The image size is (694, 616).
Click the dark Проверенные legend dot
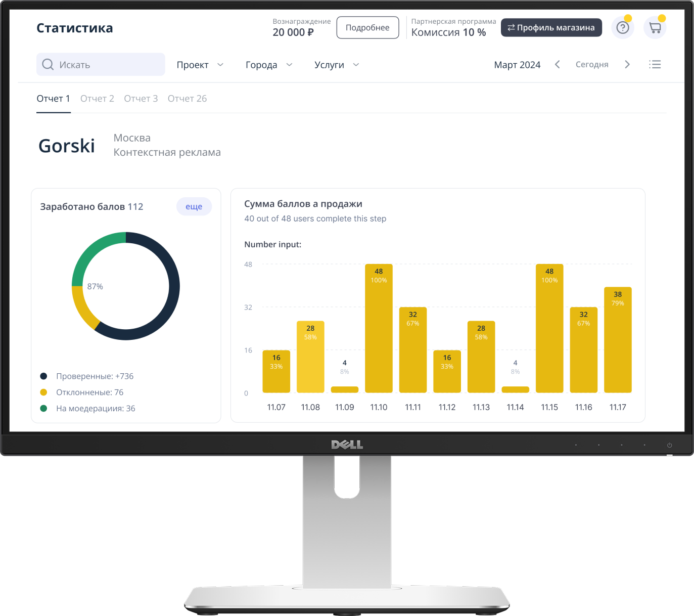tap(43, 376)
